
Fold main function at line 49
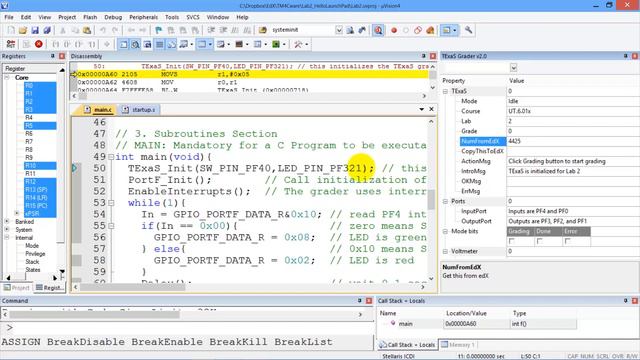[111, 157]
